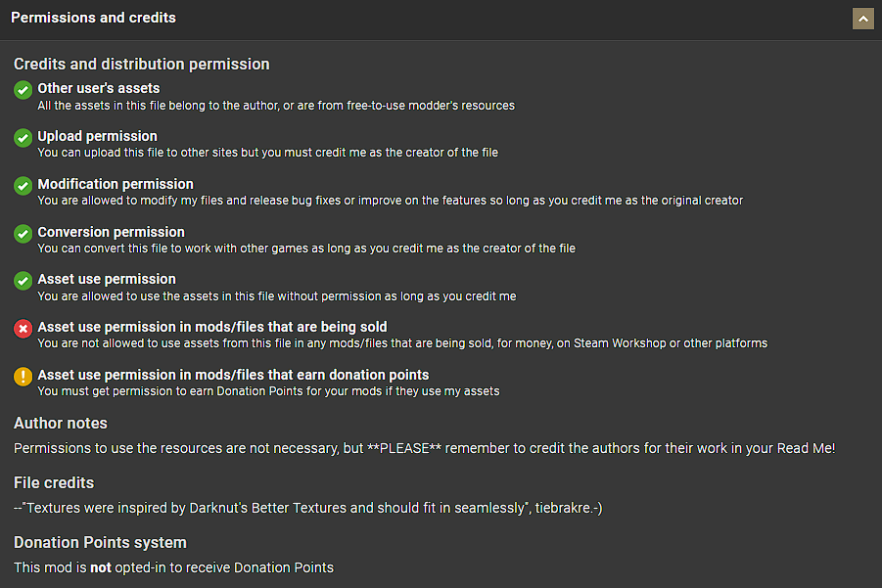Click the Permissions and credits header title

pyautogui.click(x=93, y=19)
